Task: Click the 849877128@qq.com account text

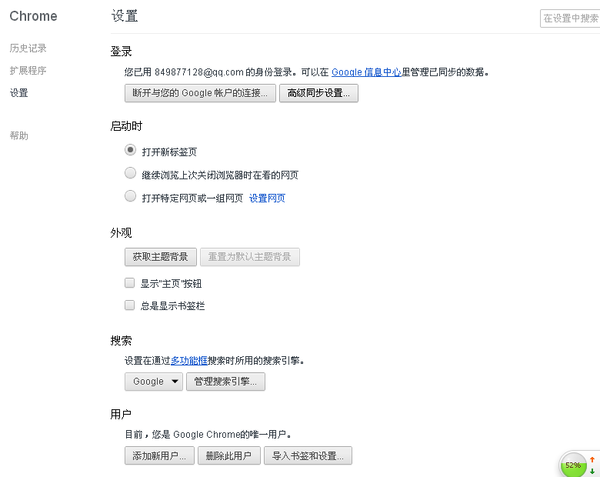Action: pos(199,72)
